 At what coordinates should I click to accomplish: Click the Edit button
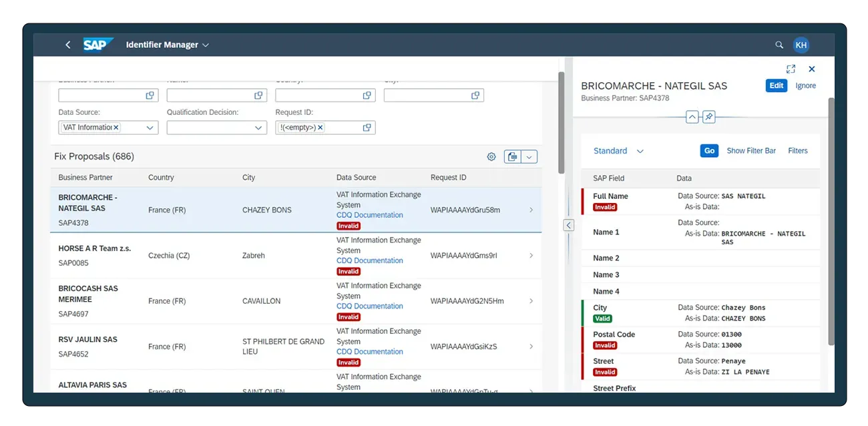coord(777,85)
